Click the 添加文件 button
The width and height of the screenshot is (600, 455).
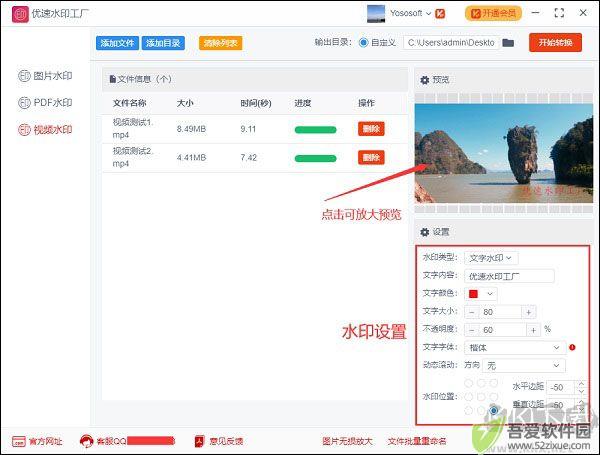pyautogui.click(x=117, y=43)
